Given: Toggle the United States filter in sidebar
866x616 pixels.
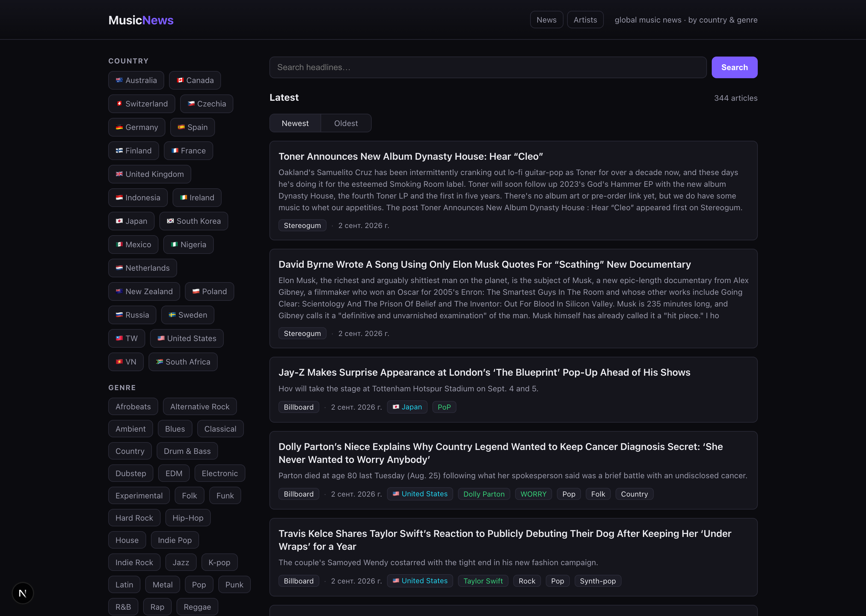Looking at the screenshot, I should 187,338.
